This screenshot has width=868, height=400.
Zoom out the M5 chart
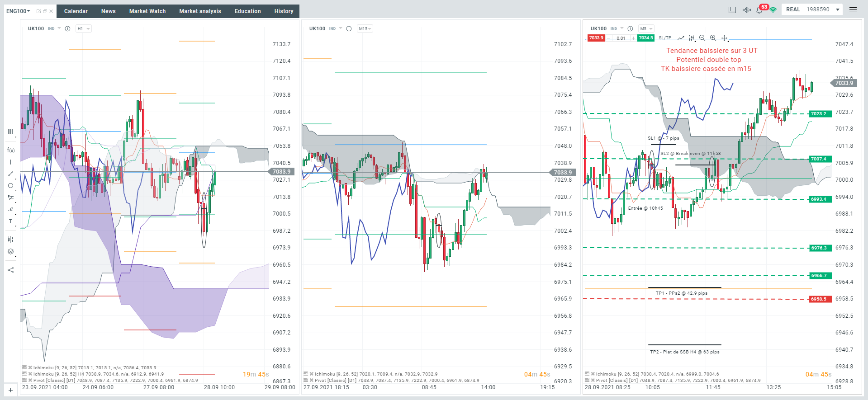(702, 38)
